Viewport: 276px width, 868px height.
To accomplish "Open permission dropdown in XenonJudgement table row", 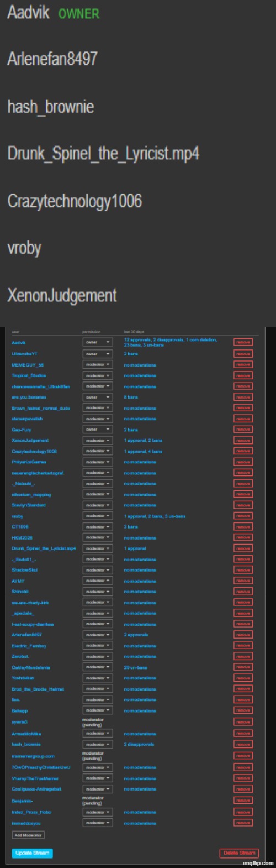I will pyautogui.click(x=98, y=440).
